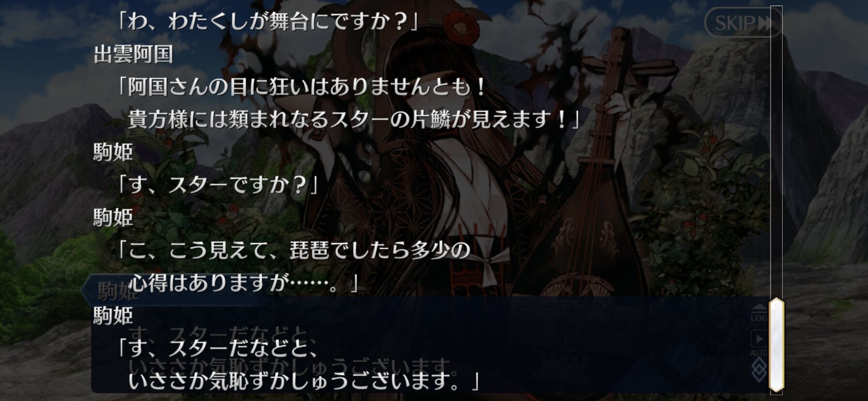This screenshot has height=401, width=868.
Task: Close the backlog via the LOG icon
Action: point(759,313)
